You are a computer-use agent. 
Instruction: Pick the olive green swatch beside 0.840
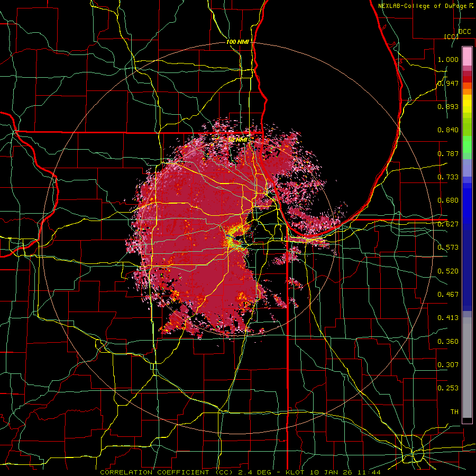(x=467, y=126)
